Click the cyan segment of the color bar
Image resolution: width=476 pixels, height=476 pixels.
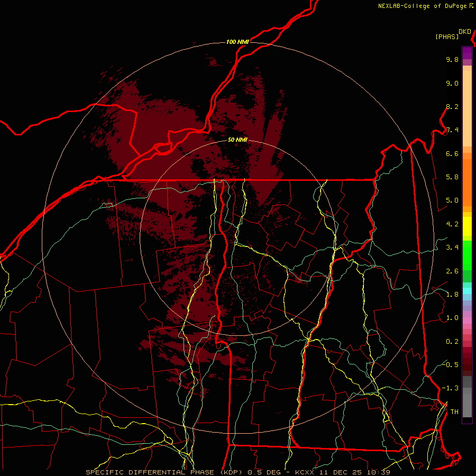[467, 291]
